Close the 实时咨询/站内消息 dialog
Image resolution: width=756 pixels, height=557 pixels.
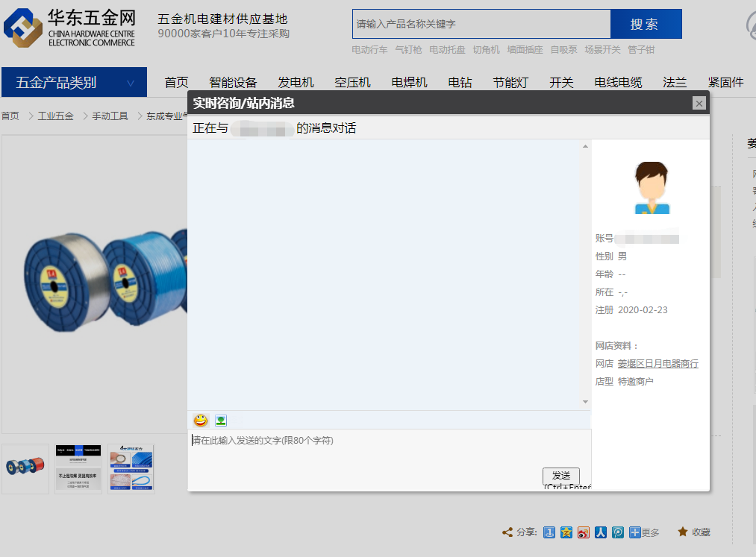(x=699, y=103)
